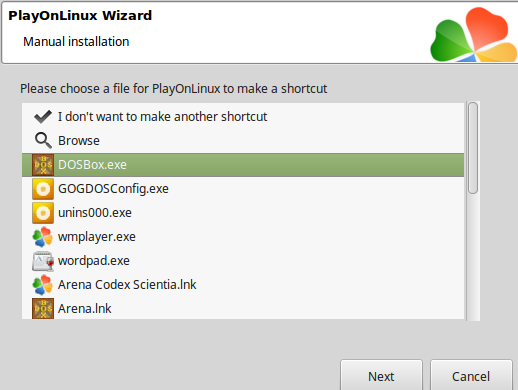Click the wmplayer.exe clover icon
This screenshot has width=518, height=390.
click(x=43, y=237)
